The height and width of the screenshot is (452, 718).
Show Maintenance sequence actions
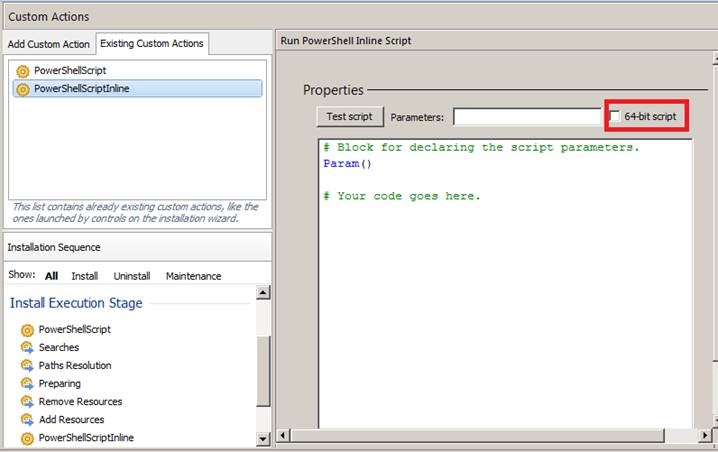click(193, 275)
